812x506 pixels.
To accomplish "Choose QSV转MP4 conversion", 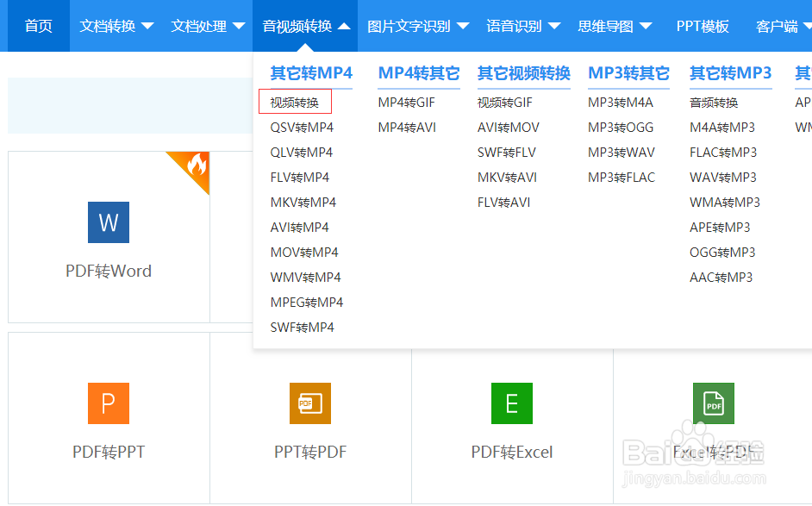I will click(x=302, y=128).
